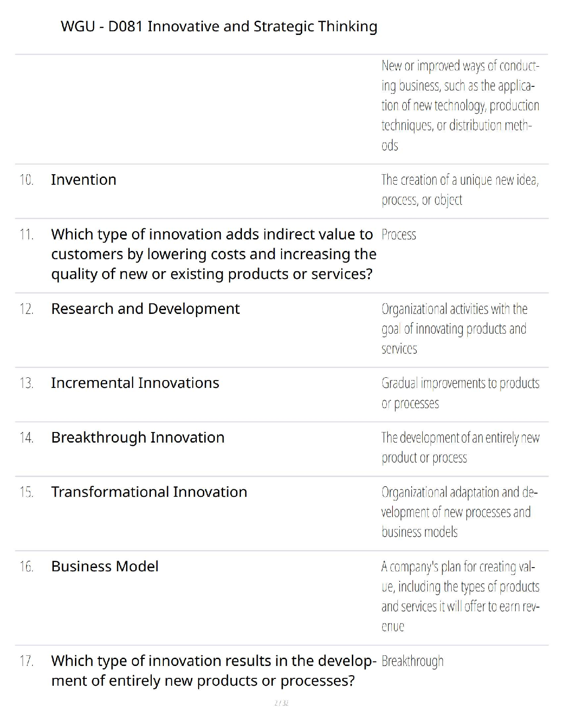Select the term 'Invention'
Screen dimensions: 563x728
[83, 180]
